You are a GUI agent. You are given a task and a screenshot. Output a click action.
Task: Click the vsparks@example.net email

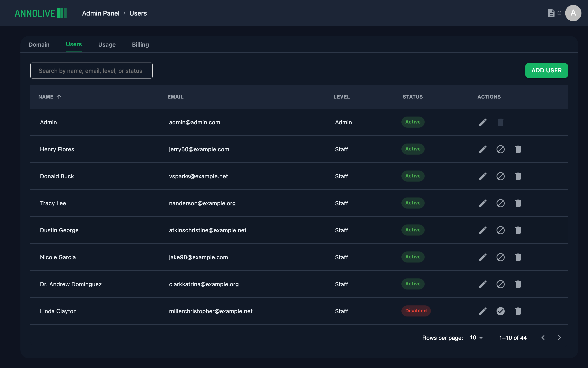198,176
